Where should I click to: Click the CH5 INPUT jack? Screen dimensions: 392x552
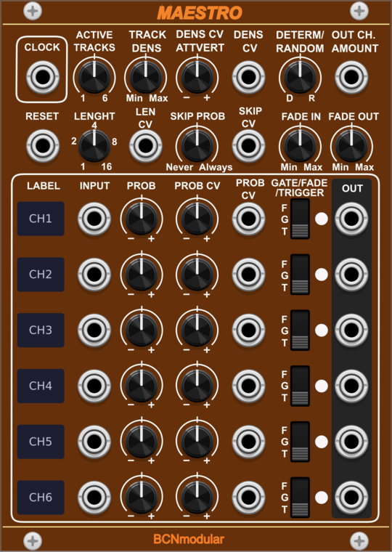click(x=94, y=442)
